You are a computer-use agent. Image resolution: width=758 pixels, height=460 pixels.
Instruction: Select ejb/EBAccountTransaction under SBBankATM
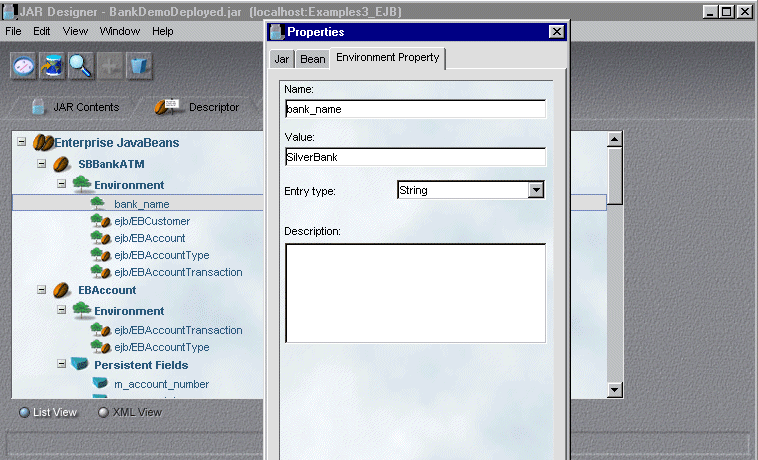(x=178, y=272)
